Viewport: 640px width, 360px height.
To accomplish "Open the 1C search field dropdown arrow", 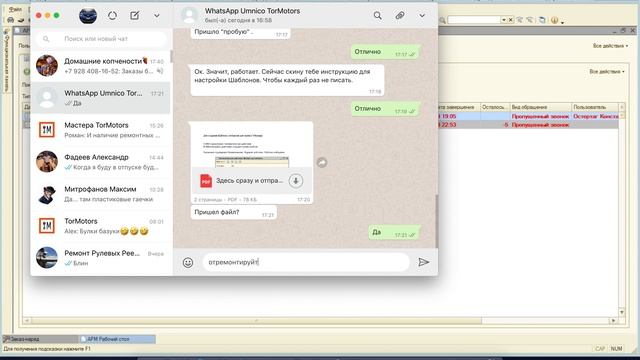I will point(504,20).
